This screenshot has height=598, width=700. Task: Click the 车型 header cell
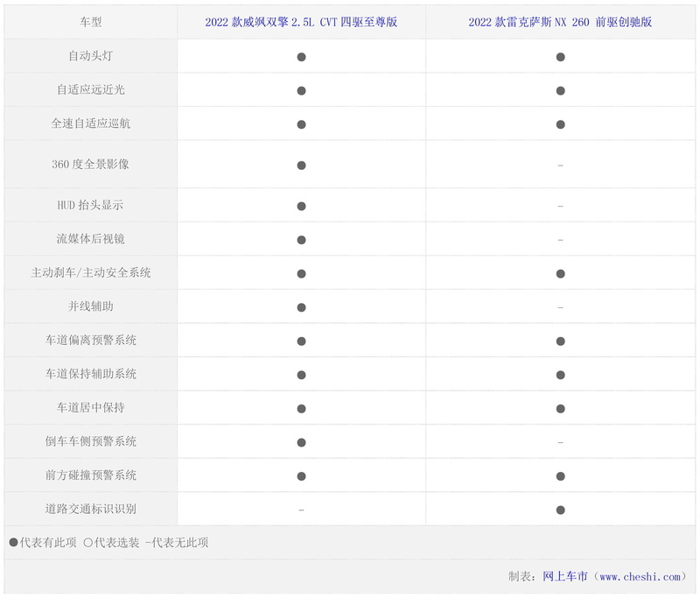pyautogui.click(x=91, y=22)
